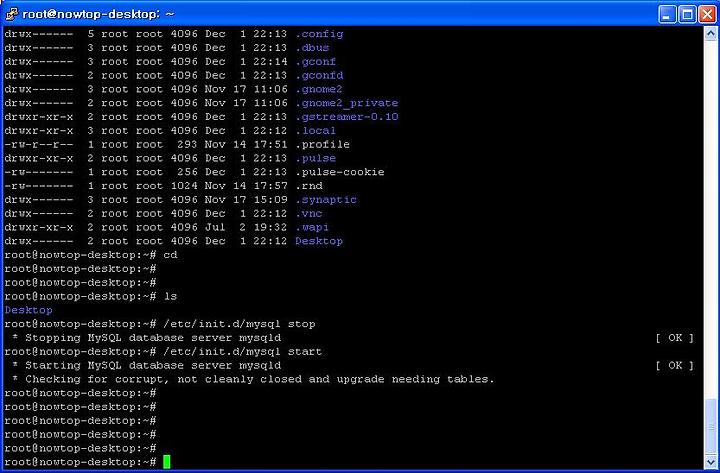The height and width of the screenshot is (473, 720).
Task: Click the .local directory name
Action: click(x=315, y=130)
